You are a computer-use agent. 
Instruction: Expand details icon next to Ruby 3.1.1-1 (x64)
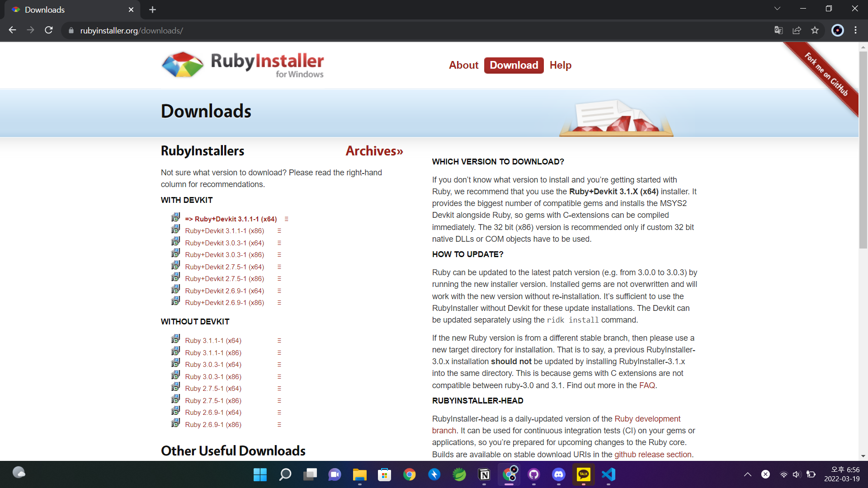pyautogui.click(x=279, y=341)
